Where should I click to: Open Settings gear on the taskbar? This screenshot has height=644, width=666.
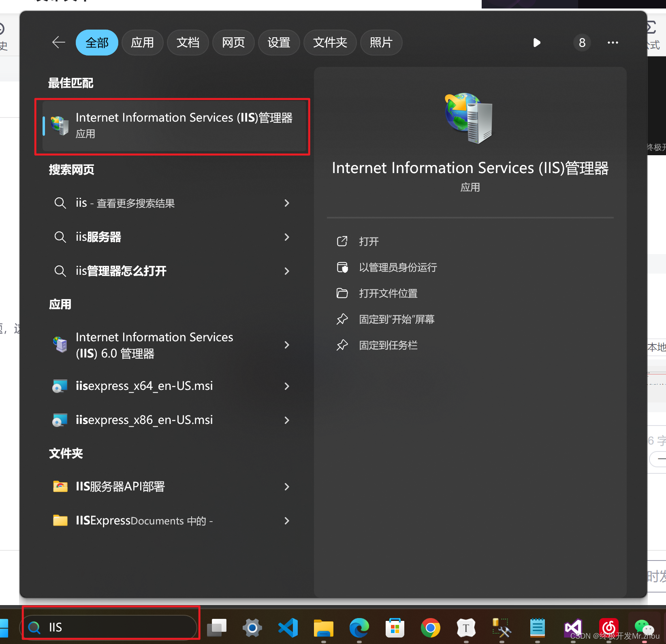click(252, 628)
